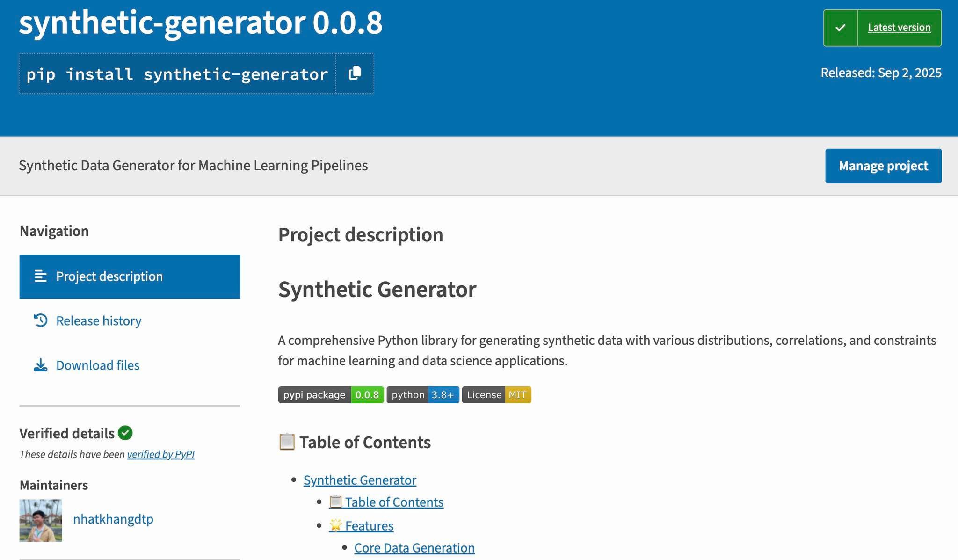This screenshot has height=560, width=958.
Task: Click the Maintainers sidebar heading
Action: (54, 485)
